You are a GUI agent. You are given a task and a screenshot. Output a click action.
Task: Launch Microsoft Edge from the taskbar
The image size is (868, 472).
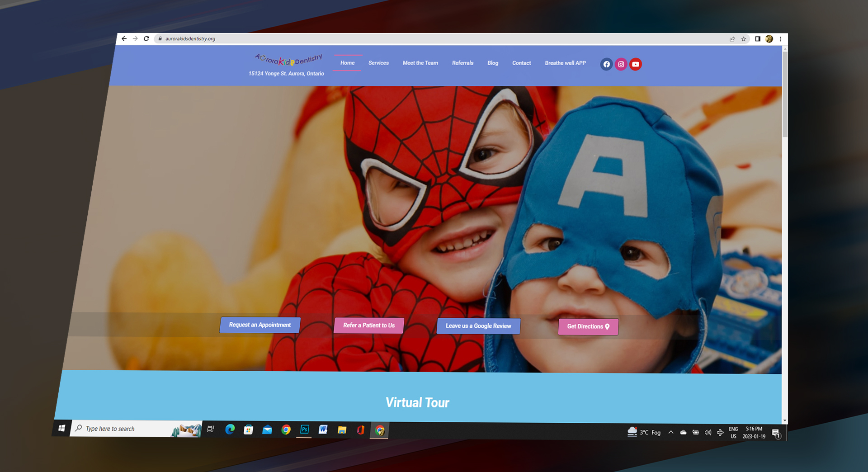coord(230,430)
